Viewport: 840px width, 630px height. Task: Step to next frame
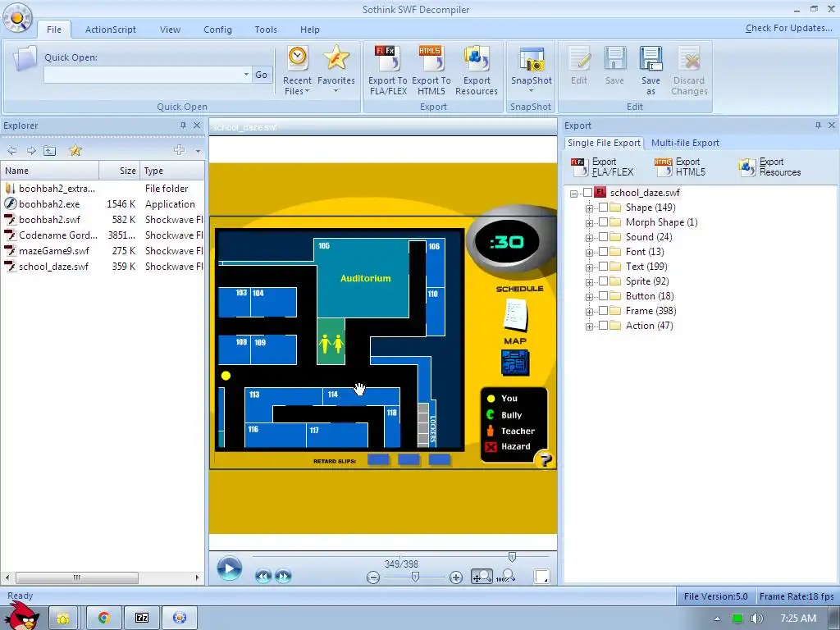point(283,576)
